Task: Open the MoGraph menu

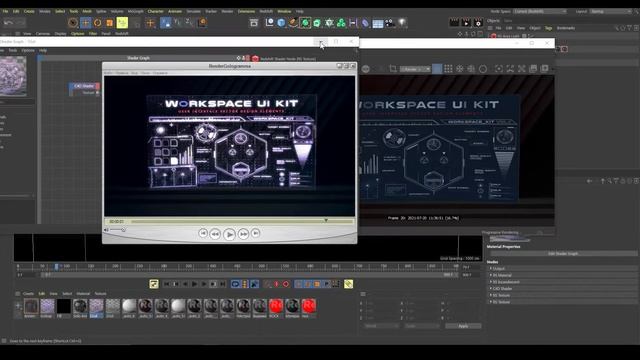Action: point(136,11)
